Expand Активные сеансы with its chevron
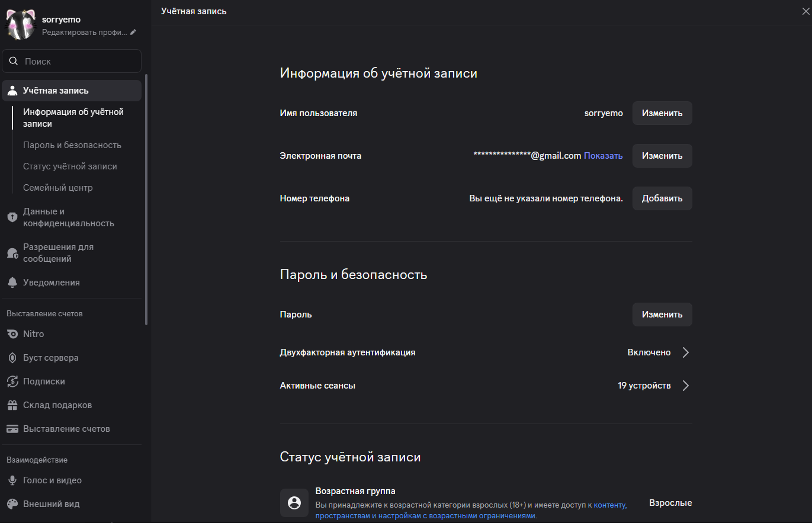The image size is (812, 523). click(685, 386)
